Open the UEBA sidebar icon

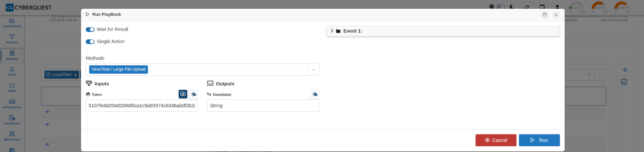(x=12, y=87)
